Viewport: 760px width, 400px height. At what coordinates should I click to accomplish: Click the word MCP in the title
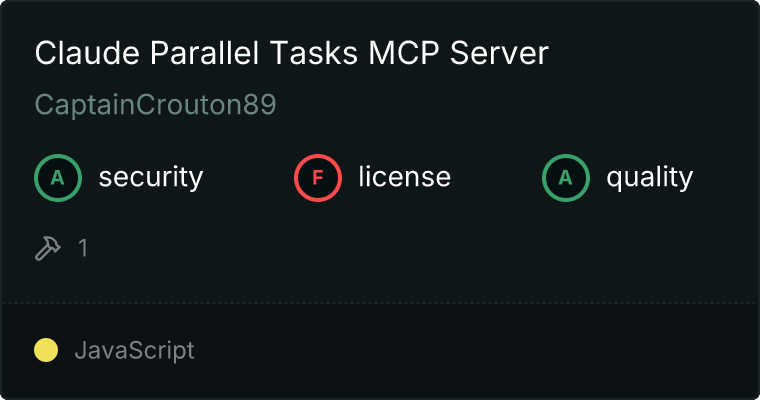[404, 52]
